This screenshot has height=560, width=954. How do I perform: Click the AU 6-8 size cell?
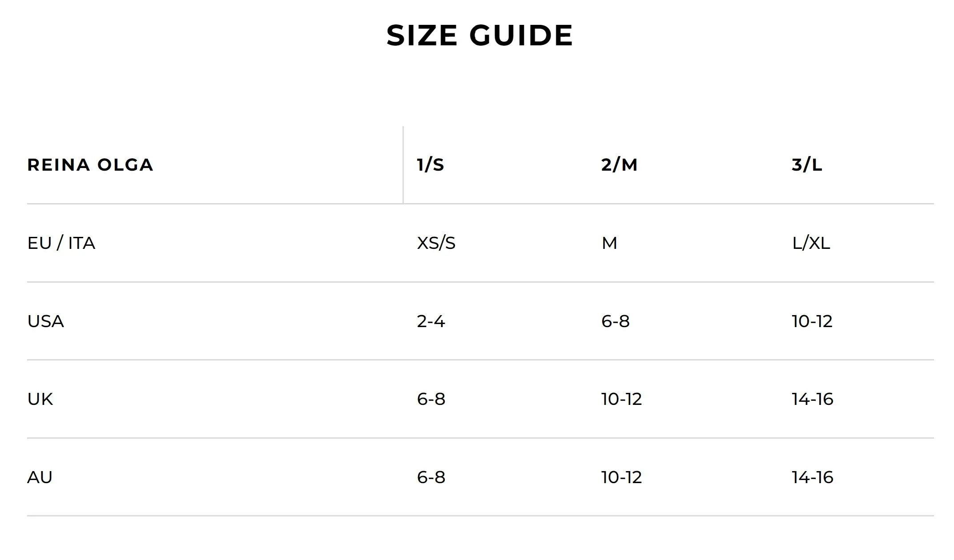(x=431, y=477)
